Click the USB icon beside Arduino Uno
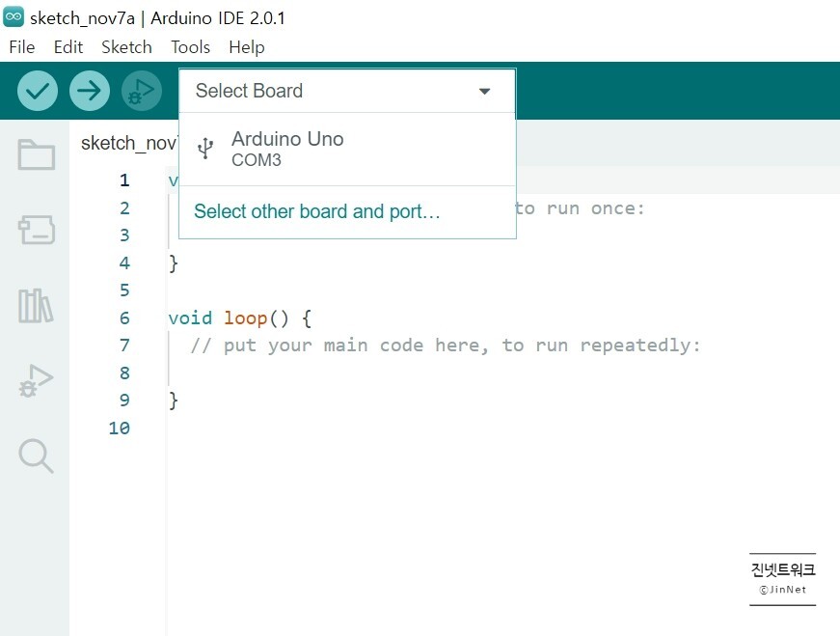The image size is (840, 636). coord(205,149)
